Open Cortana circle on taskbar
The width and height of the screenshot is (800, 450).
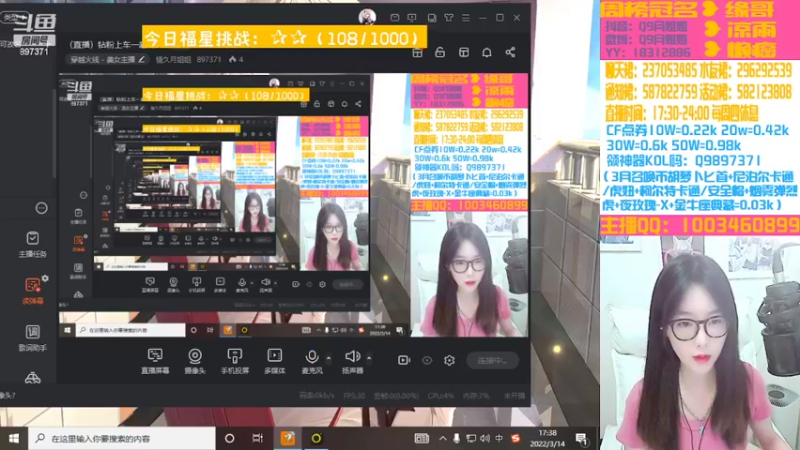[x=230, y=438]
